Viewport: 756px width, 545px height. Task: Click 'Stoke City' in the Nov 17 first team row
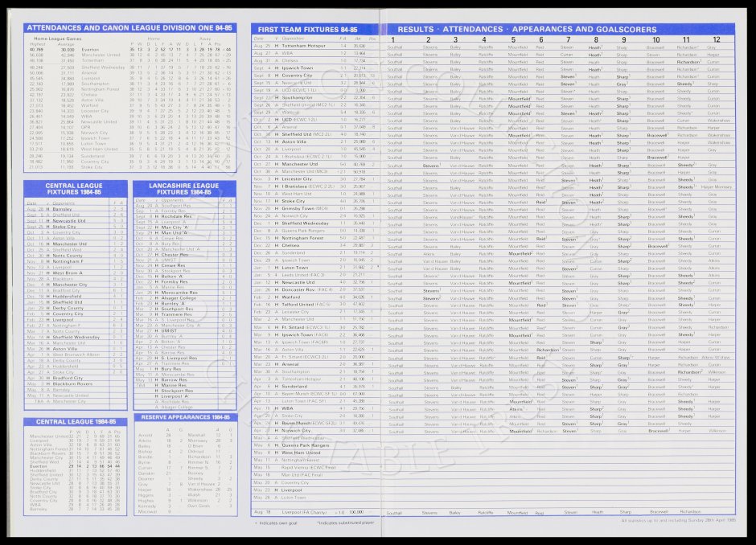(293, 202)
